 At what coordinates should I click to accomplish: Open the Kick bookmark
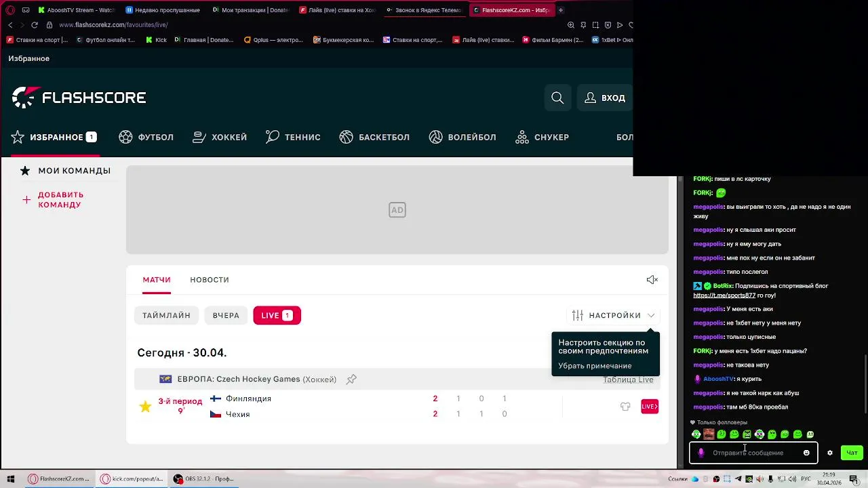[x=156, y=40]
